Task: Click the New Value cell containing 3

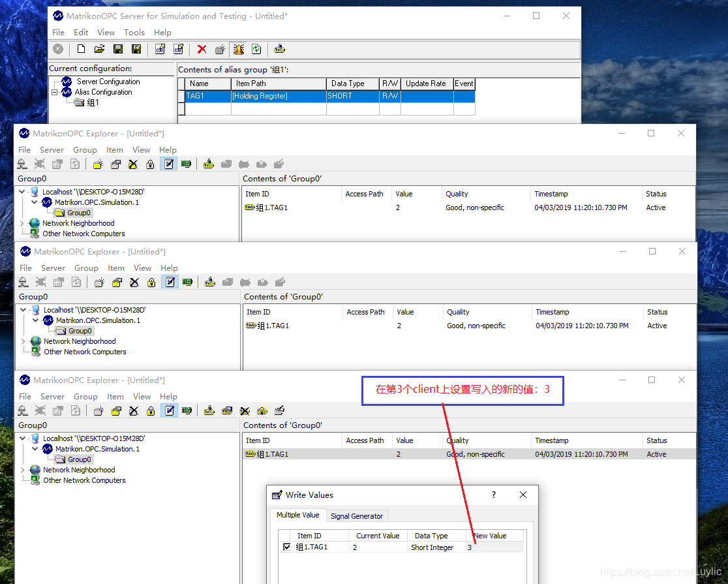Action: point(495,547)
